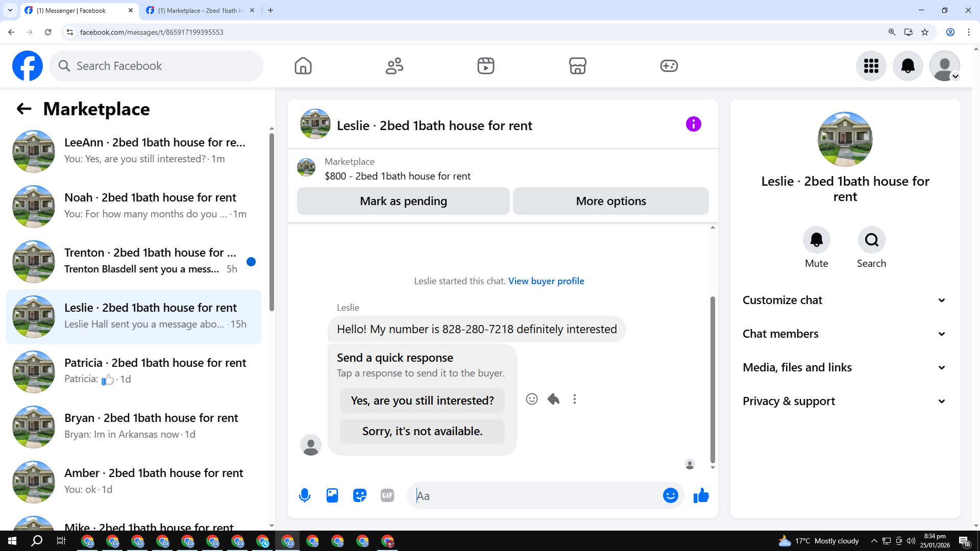Open the Noah conversation
Viewport: 980px width, 551px height.
pyautogui.click(x=134, y=206)
